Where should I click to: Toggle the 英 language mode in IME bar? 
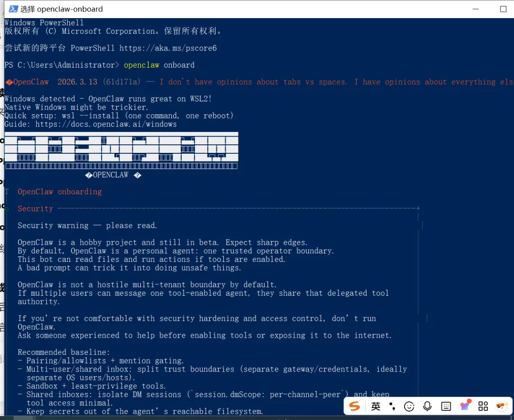coord(376,407)
